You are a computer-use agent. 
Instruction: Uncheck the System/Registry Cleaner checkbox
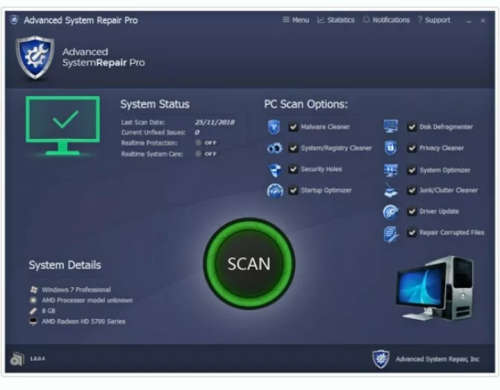point(293,148)
